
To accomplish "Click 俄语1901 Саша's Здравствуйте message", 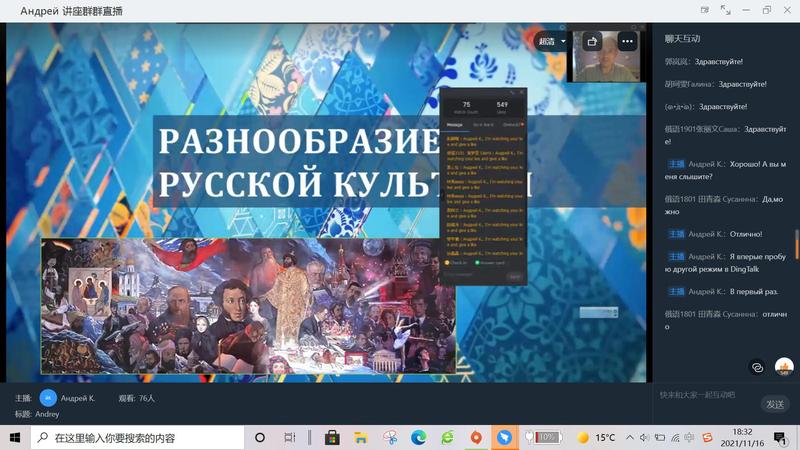I will [726, 135].
